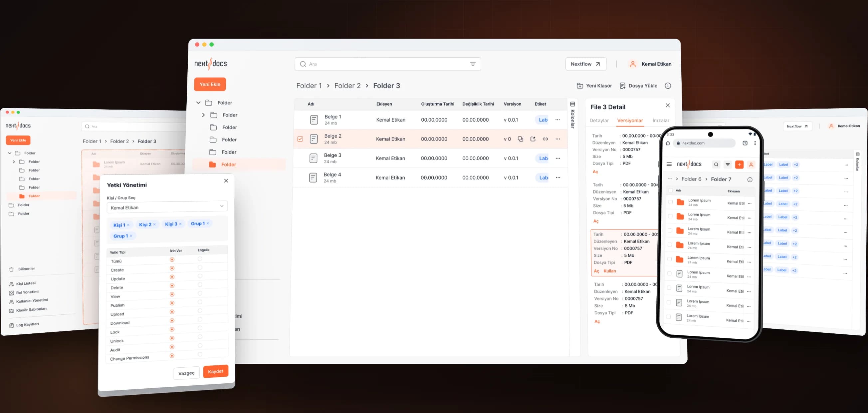Switch to the Versiyonlar tab
This screenshot has width=868, height=413.
[x=630, y=120]
